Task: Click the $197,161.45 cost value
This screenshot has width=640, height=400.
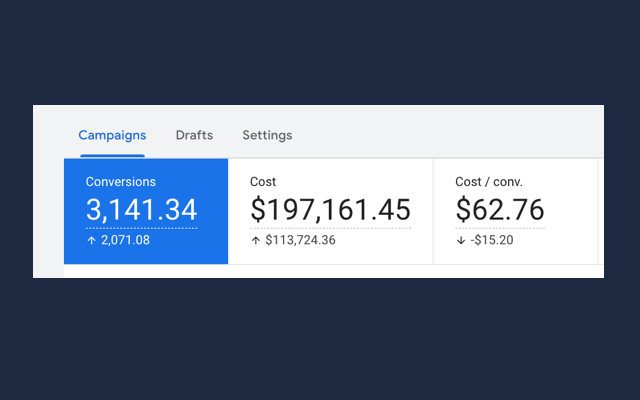Action: point(330,210)
